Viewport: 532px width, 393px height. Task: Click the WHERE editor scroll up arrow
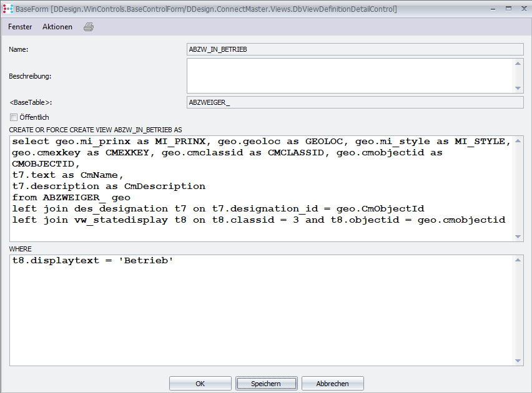[518, 260]
